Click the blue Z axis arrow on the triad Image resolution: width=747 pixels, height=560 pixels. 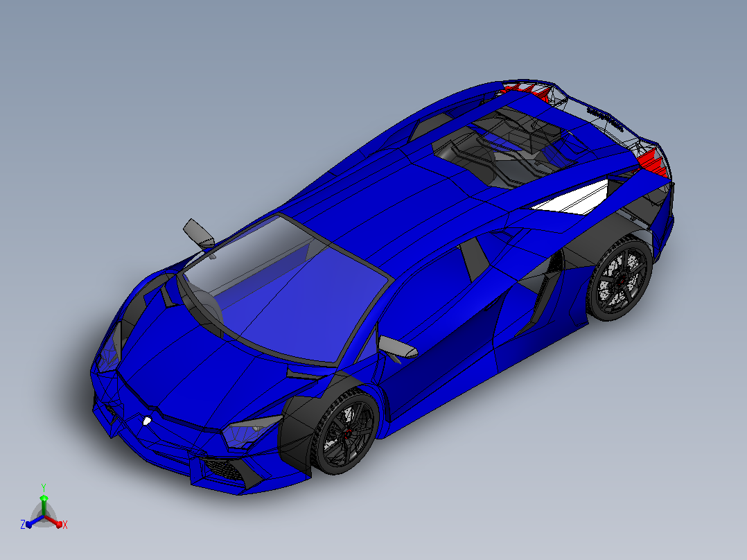(x=35, y=521)
